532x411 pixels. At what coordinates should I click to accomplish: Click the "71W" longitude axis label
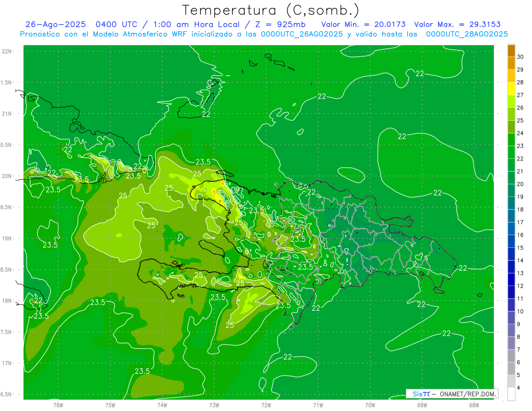pyautogui.click(x=318, y=405)
